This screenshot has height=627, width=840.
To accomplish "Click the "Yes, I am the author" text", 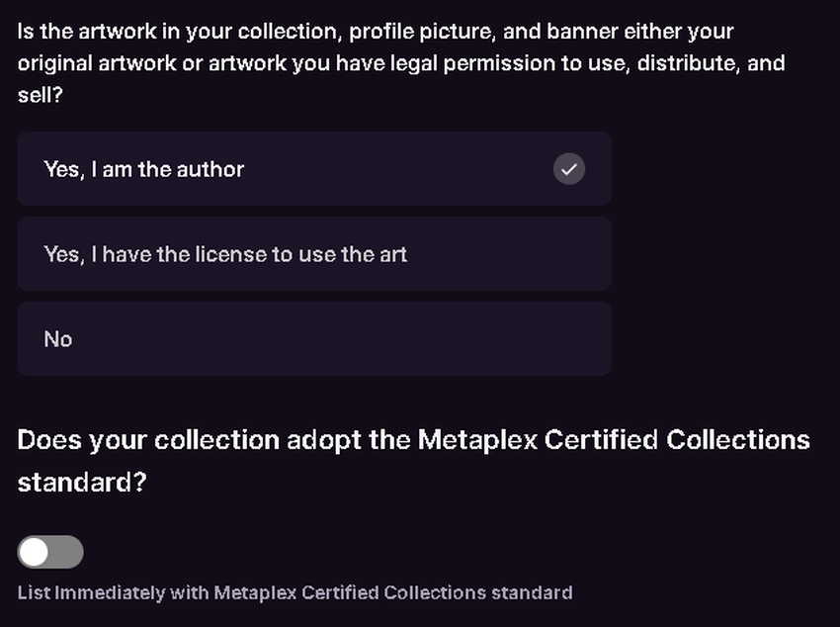I will pos(143,169).
